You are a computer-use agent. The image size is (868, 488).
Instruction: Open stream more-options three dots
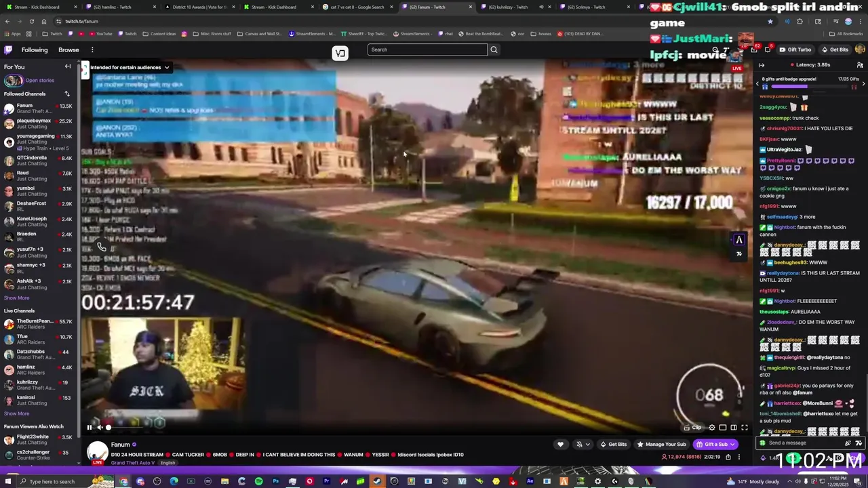739,457
